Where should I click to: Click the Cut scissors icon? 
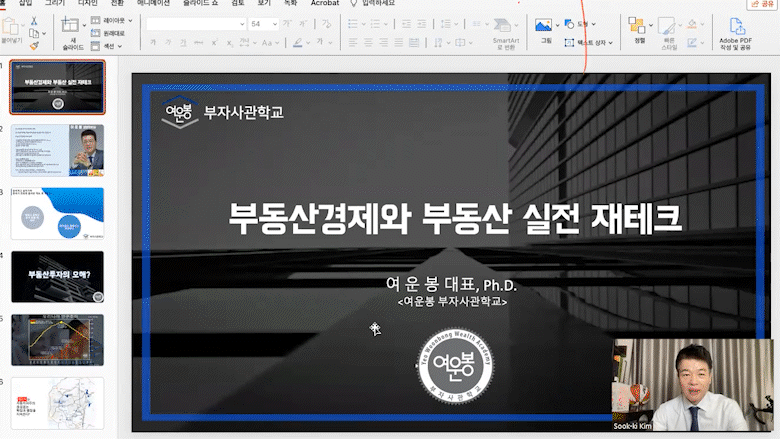point(34,19)
